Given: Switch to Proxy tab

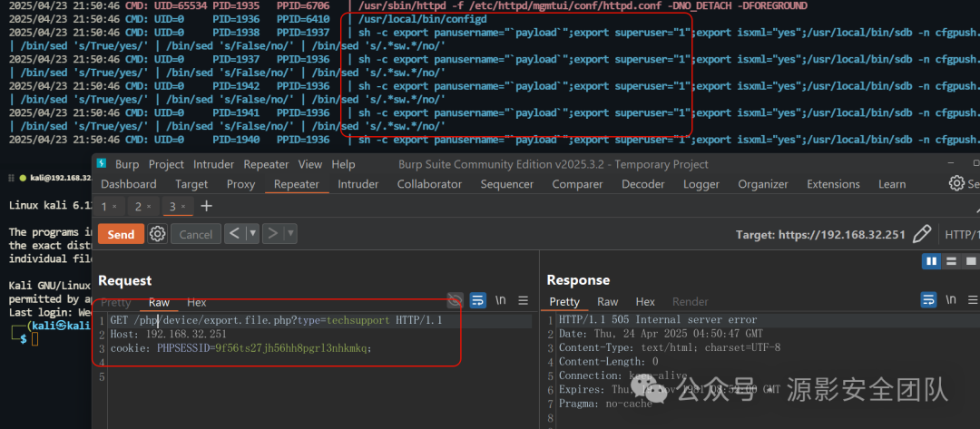Looking at the screenshot, I should tap(240, 184).
